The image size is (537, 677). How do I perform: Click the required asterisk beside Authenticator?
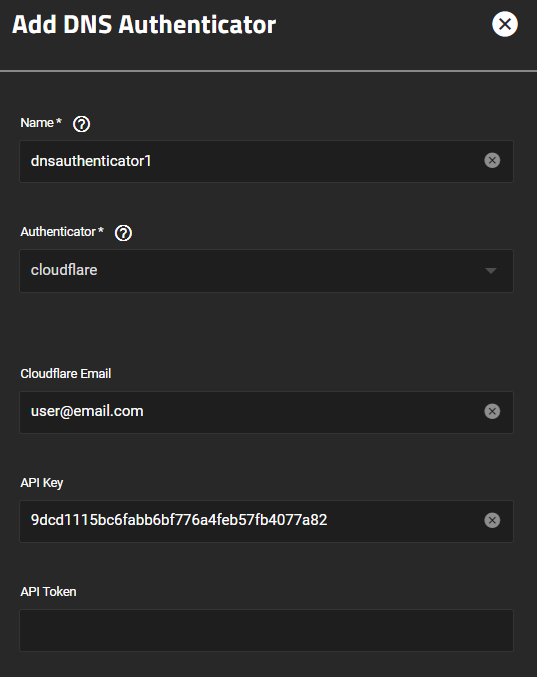coord(101,229)
